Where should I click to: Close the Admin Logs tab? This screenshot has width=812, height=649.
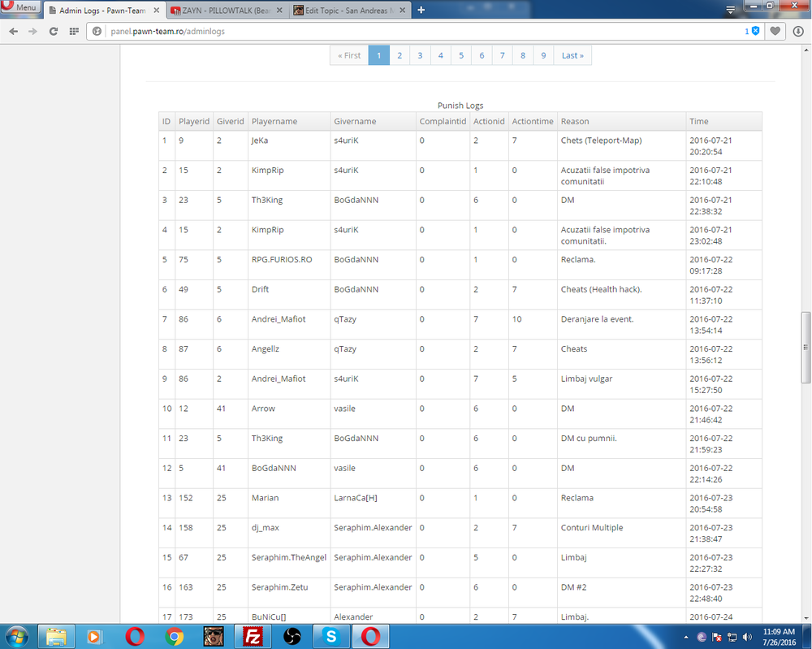(157, 11)
